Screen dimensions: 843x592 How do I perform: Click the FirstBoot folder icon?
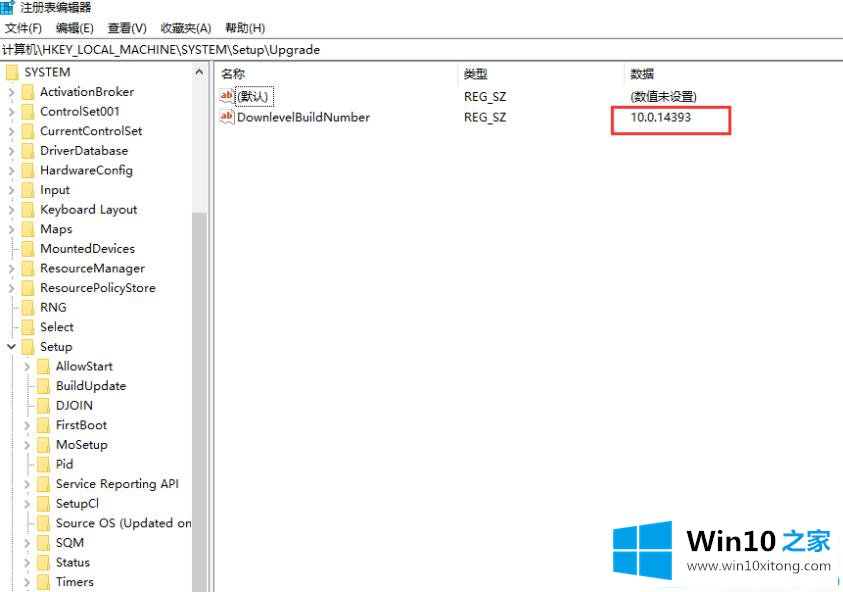click(44, 425)
